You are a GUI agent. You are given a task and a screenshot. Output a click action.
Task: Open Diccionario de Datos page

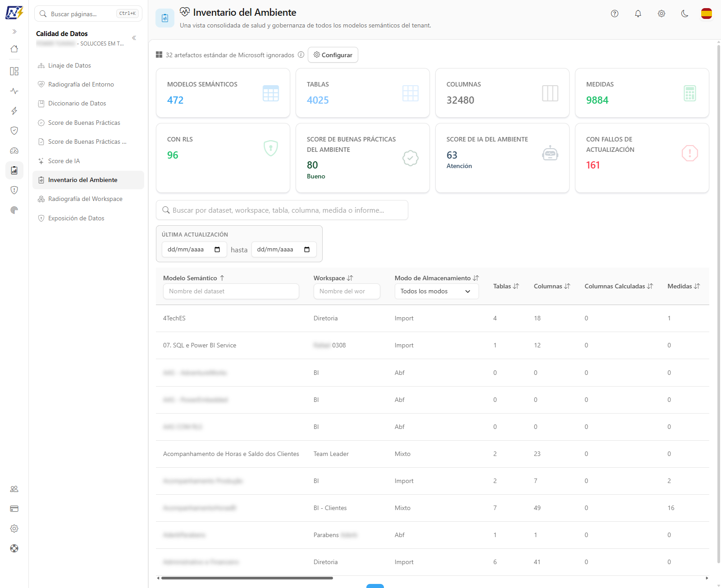point(88,103)
